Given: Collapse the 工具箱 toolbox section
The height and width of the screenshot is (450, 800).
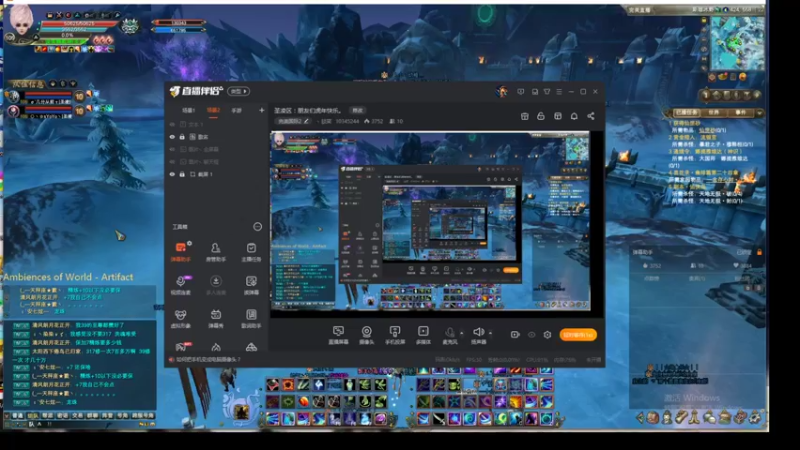Looking at the screenshot, I should (x=258, y=227).
